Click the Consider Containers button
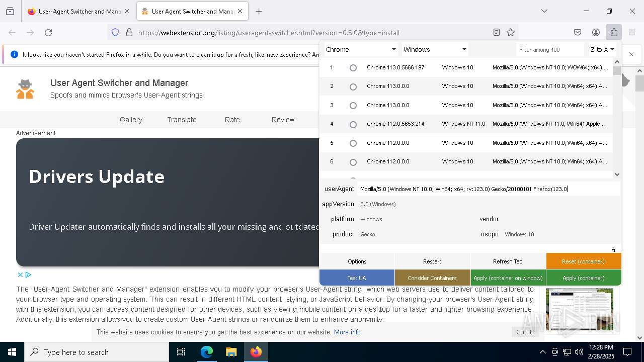The width and height of the screenshot is (644, 362). 432,278
